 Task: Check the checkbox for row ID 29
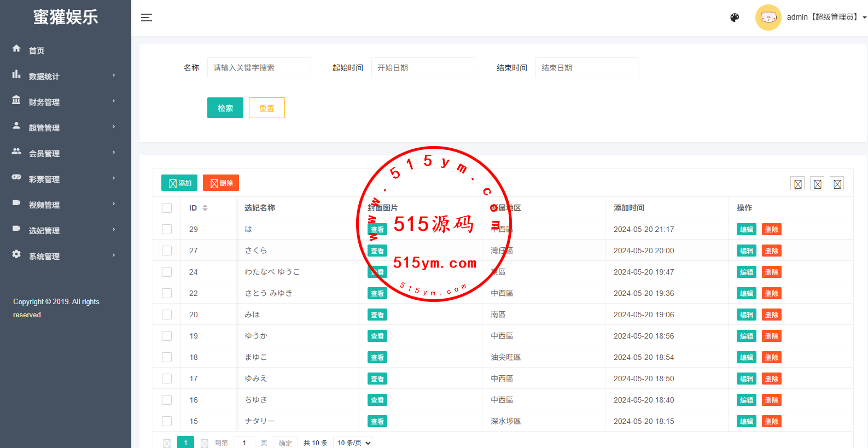pos(167,229)
